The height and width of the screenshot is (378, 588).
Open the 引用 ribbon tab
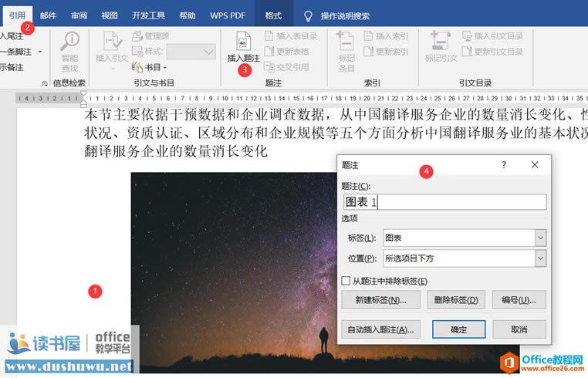(17, 15)
